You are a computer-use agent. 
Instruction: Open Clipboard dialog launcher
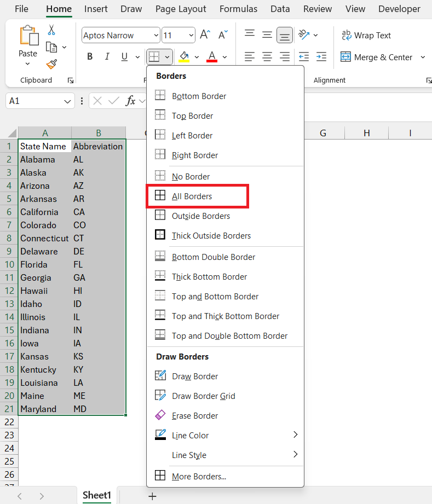pos(71,80)
